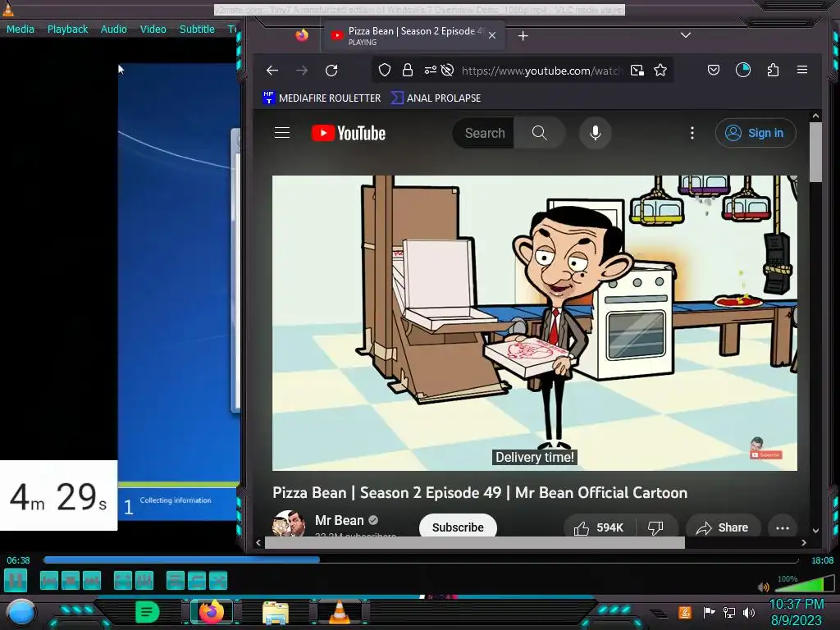Viewport: 840px width, 630px height.
Task: Close the Pizza Bean tab
Action: point(492,35)
